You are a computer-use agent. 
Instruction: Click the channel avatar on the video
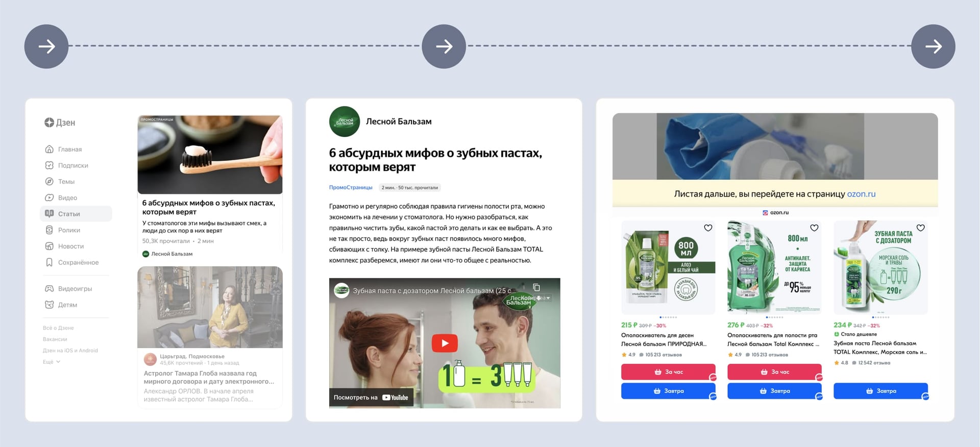pyautogui.click(x=341, y=291)
